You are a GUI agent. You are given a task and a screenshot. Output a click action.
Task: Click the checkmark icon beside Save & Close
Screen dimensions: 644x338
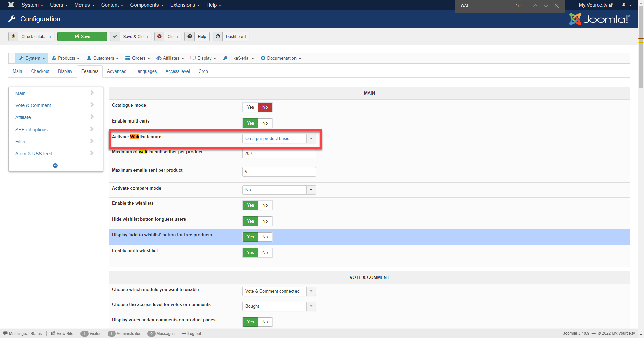[x=115, y=36]
